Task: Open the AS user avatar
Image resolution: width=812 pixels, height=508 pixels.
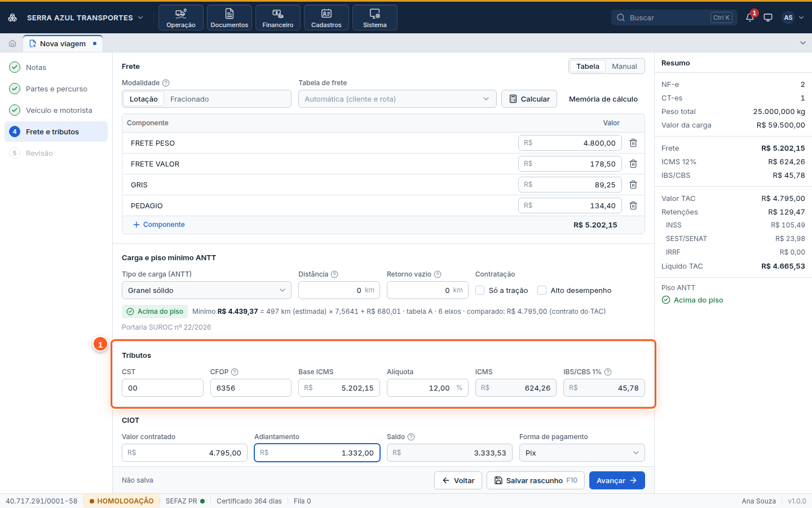Action: [788, 17]
